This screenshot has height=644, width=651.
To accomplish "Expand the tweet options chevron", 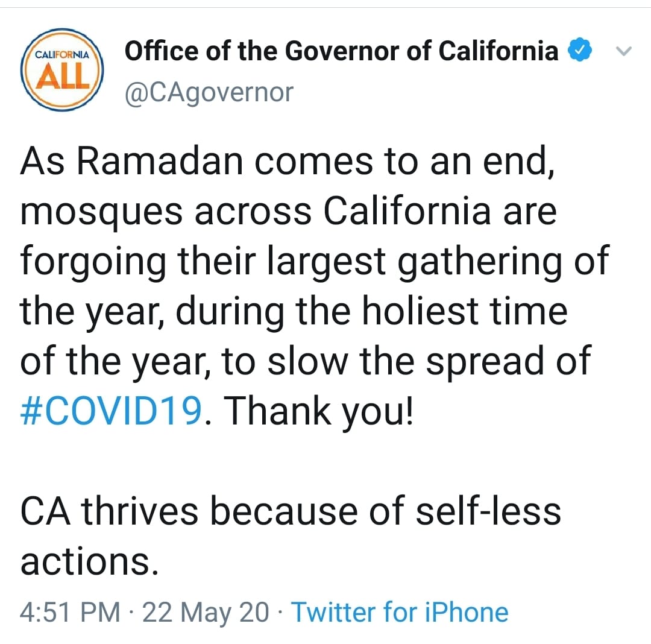I will click(623, 51).
